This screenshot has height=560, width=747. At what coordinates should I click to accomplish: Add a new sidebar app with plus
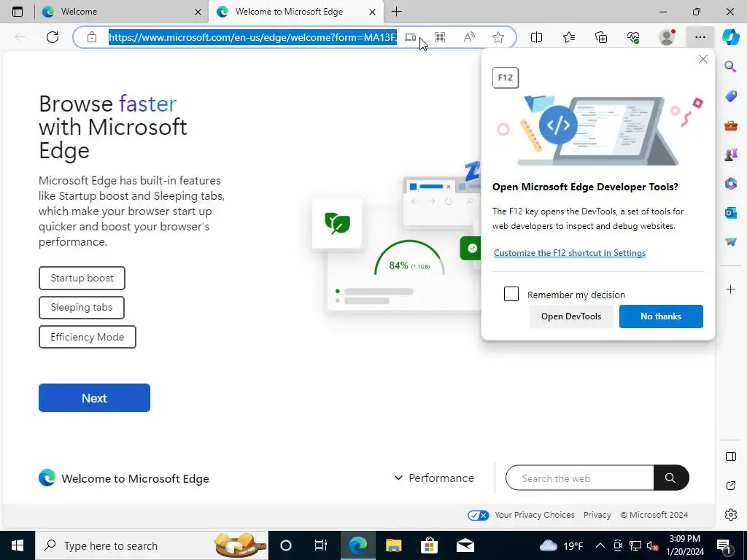tap(731, 289)
